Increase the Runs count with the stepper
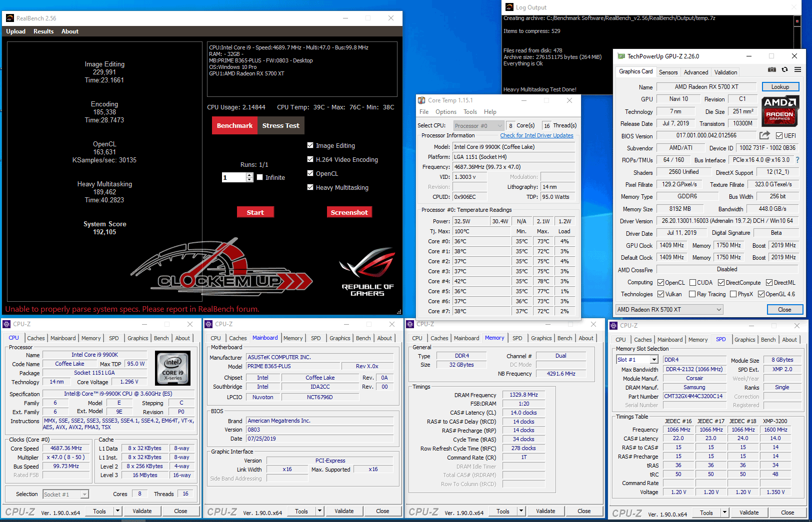The width and height of the screenshot is (812, 522). click(x=249, y=175)
